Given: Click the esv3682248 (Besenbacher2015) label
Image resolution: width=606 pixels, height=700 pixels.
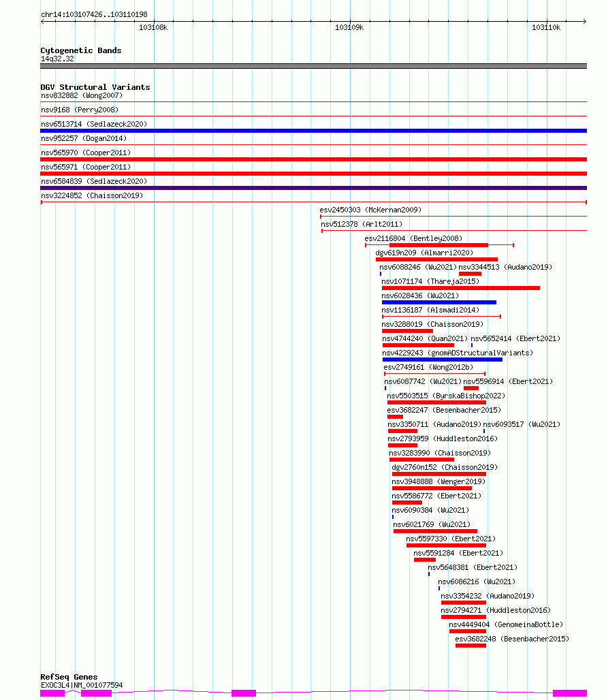Looking at the screenshot, I should coord(512,639).
